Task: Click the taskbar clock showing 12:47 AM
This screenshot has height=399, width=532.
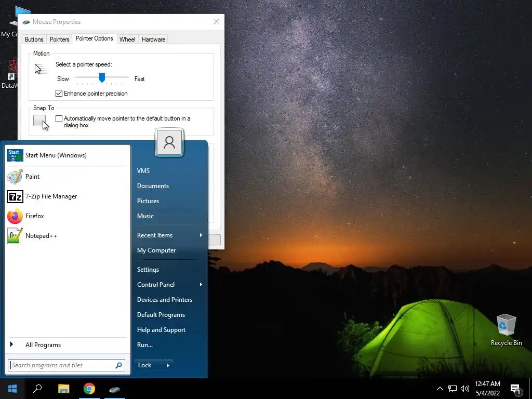Action: click(x=487, y=389)
